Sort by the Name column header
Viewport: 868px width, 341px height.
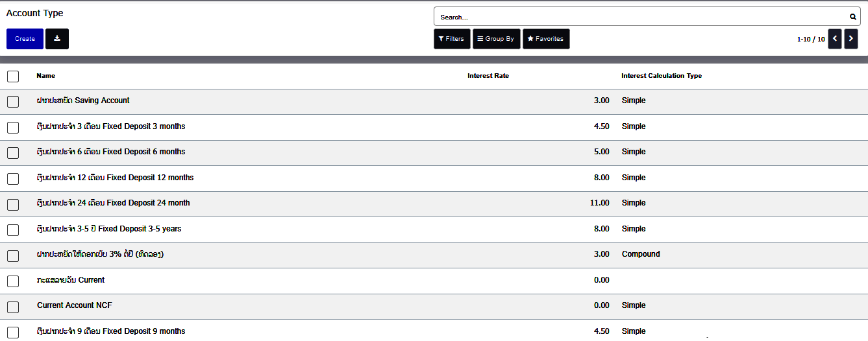pos(45,76)
